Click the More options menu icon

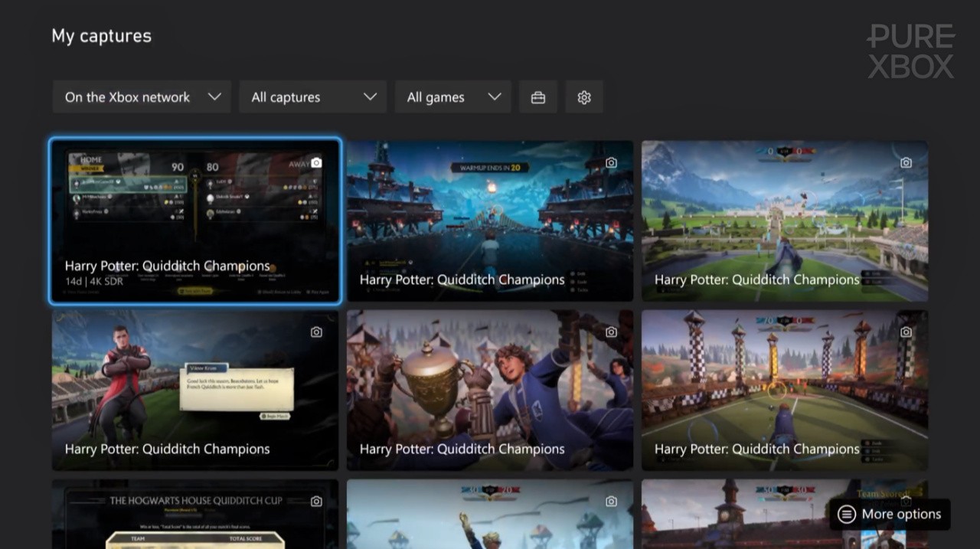(846, 515)
